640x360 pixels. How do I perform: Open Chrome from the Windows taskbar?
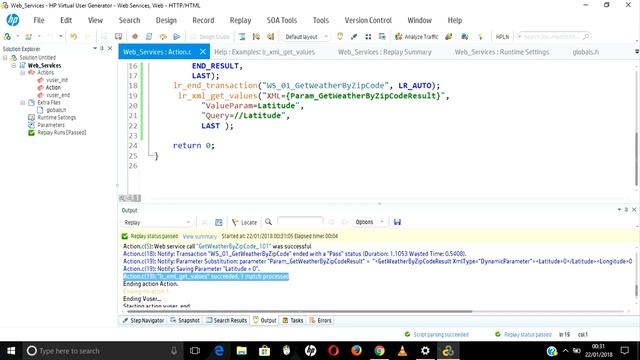(x=379, y=351)
